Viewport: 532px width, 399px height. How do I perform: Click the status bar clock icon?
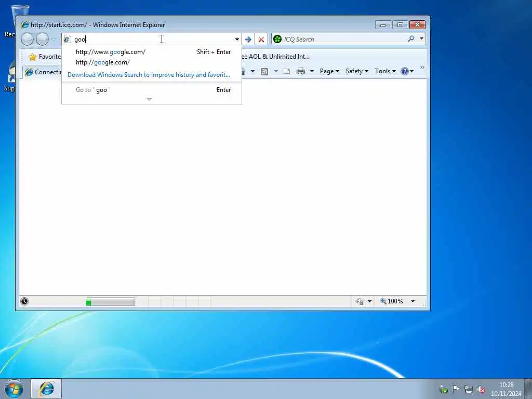click(24, 301)
